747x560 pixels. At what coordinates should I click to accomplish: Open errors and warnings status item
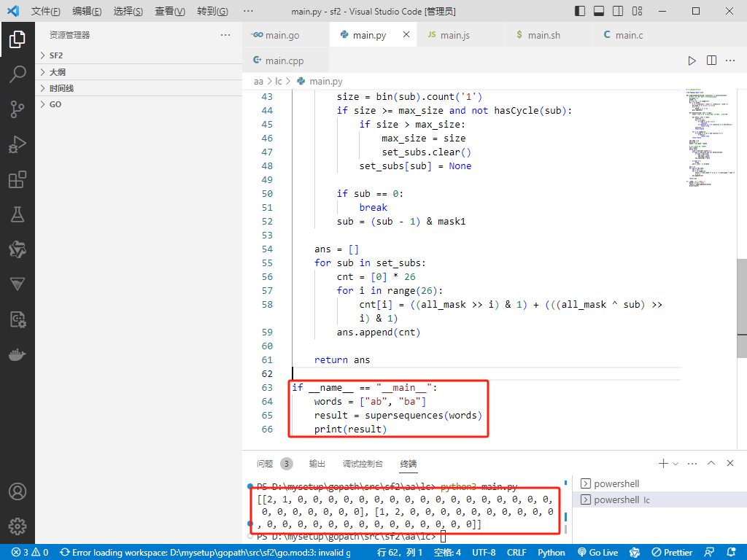[30, 553]
